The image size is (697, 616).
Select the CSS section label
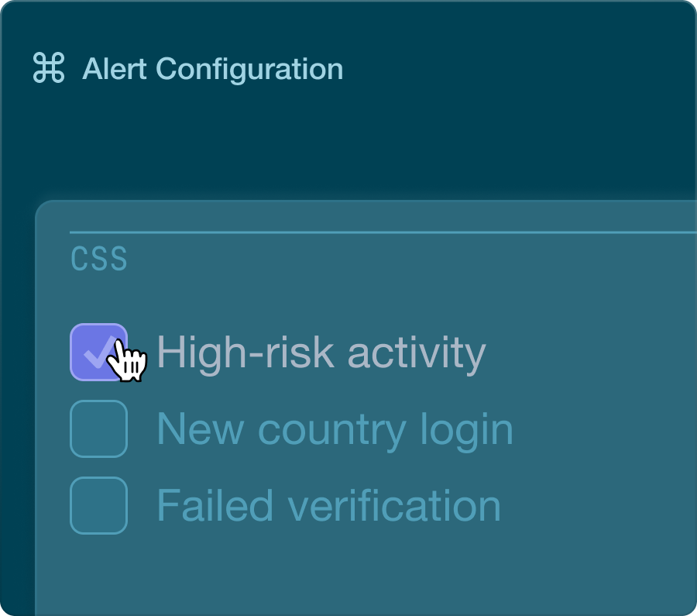click(x=99, y=260)
